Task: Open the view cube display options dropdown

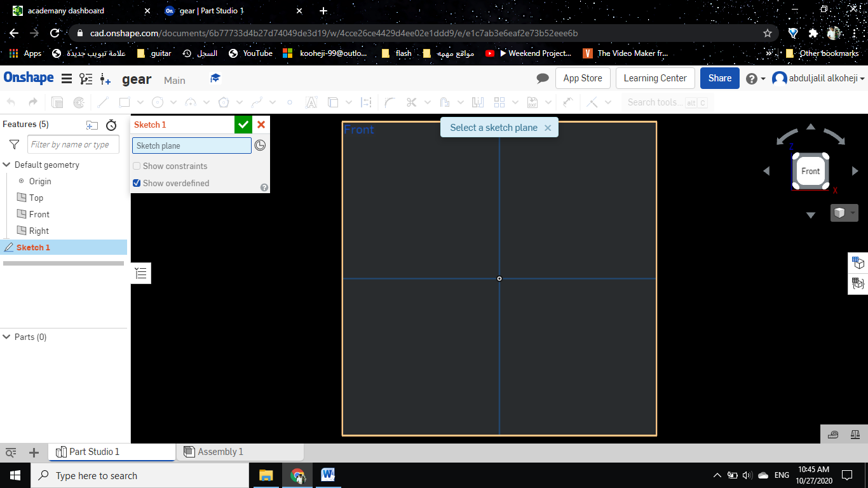Action: pos(844,213)
